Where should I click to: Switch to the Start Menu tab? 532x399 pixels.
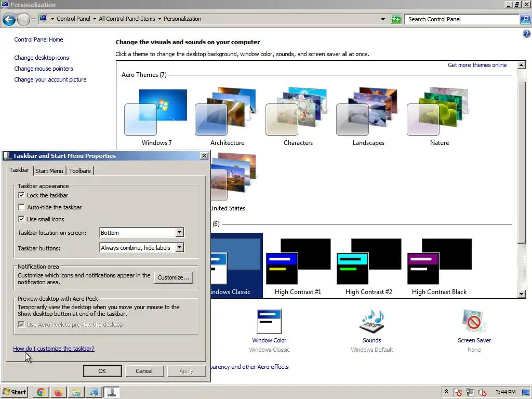coord(49,171)
